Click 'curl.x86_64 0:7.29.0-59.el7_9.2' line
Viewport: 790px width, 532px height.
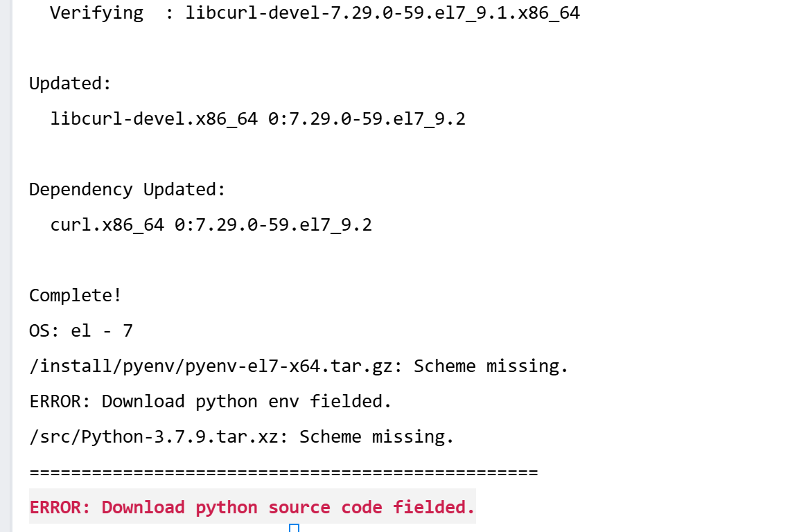[x=211, y=224]
